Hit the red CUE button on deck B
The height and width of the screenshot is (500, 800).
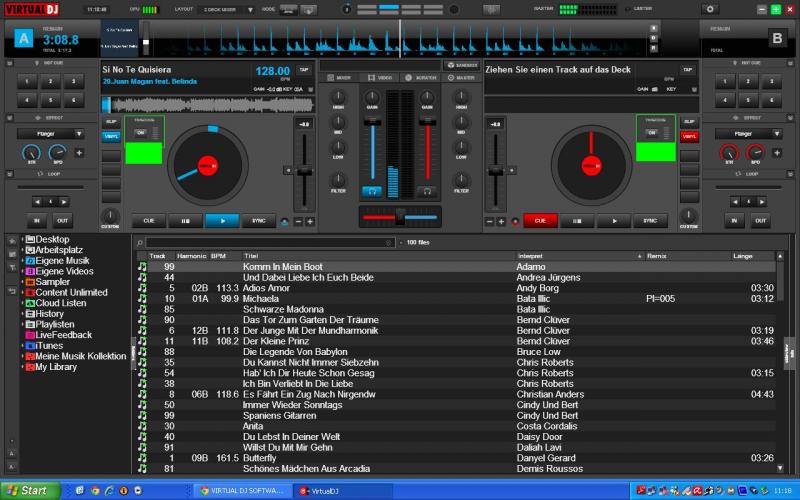point(539,221)
